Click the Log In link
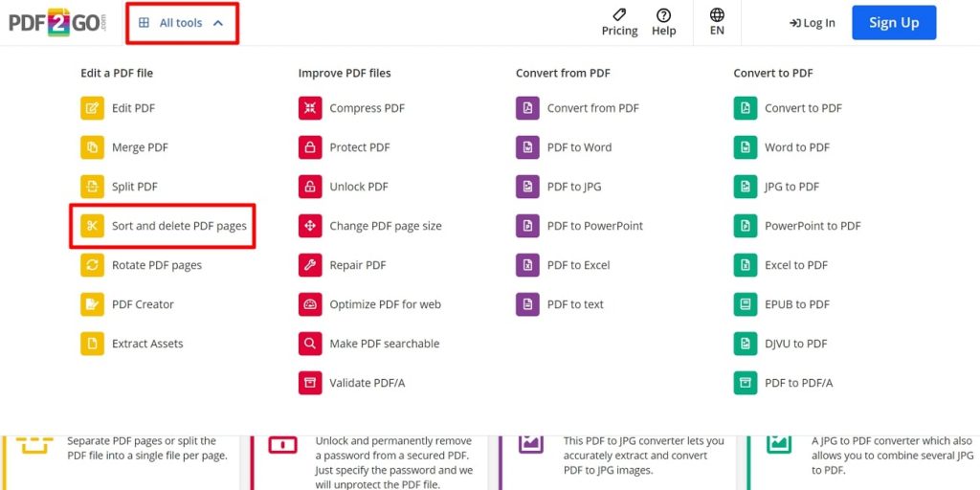Screen dimensions: 980x490 [x=812, y=23]
